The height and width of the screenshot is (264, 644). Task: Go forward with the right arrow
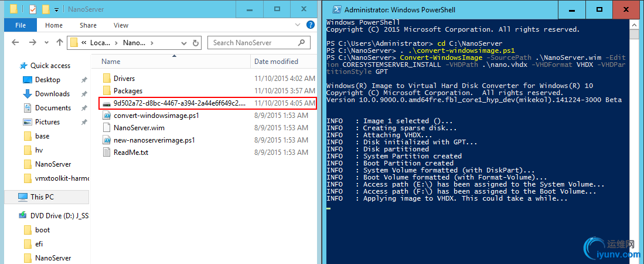point(33,42)
